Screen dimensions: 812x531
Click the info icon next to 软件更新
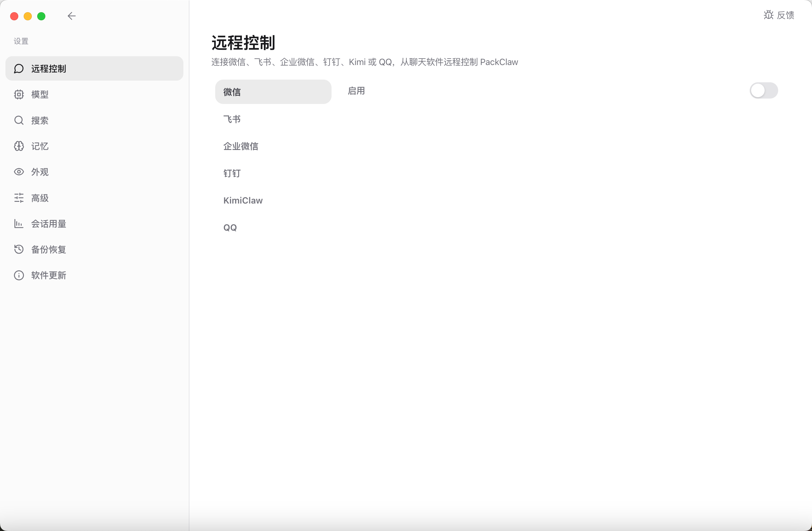[x=19, y=275]
